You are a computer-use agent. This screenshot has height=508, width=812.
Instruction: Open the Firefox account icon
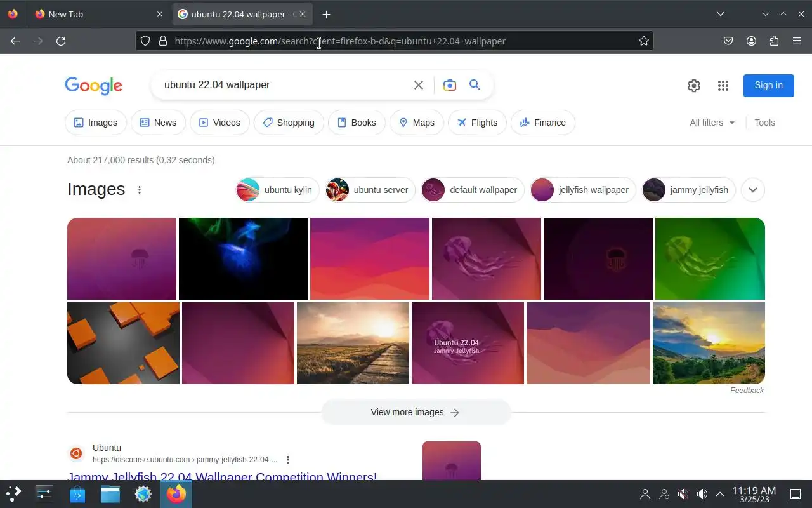751,41
